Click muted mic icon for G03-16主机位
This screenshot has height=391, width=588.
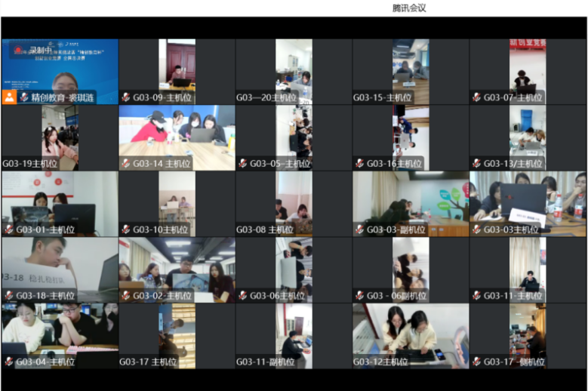point(359,164)
